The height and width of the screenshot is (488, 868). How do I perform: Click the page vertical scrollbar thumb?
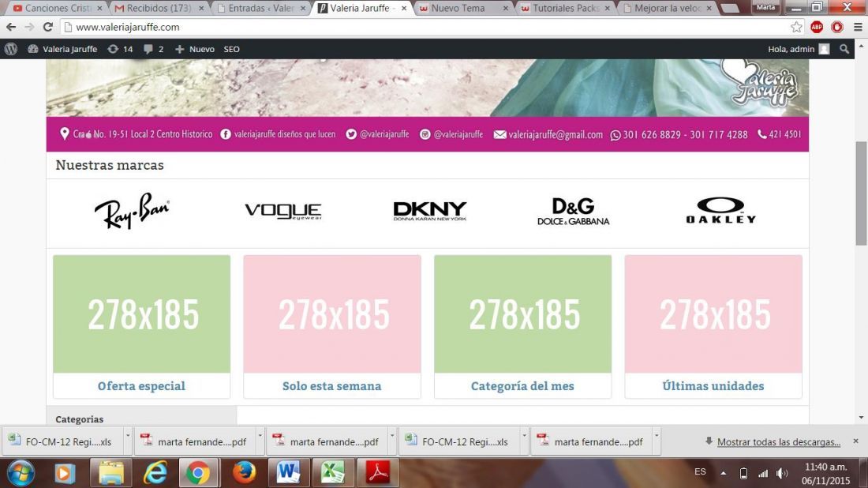[861, 193]
